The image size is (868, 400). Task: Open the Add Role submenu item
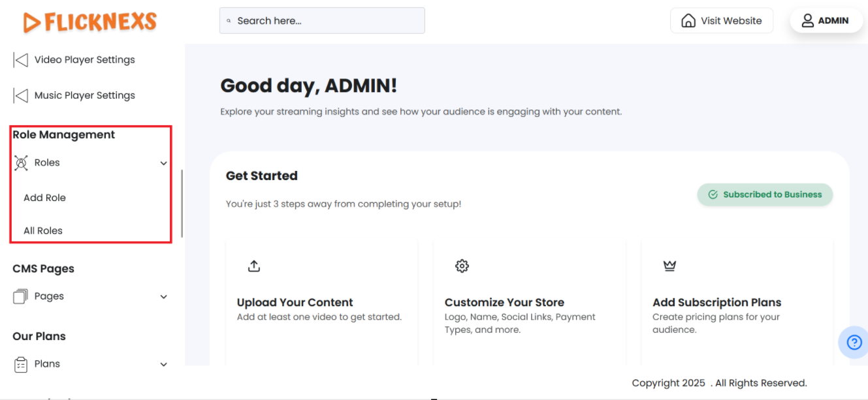[x=44, y=198]
